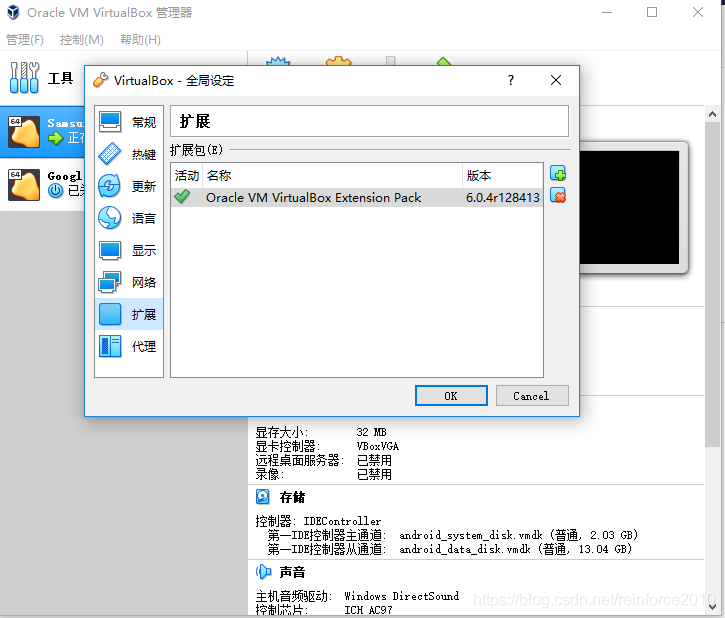
Task: Select the running Samsung virtual machine
Action: point(42,131)
